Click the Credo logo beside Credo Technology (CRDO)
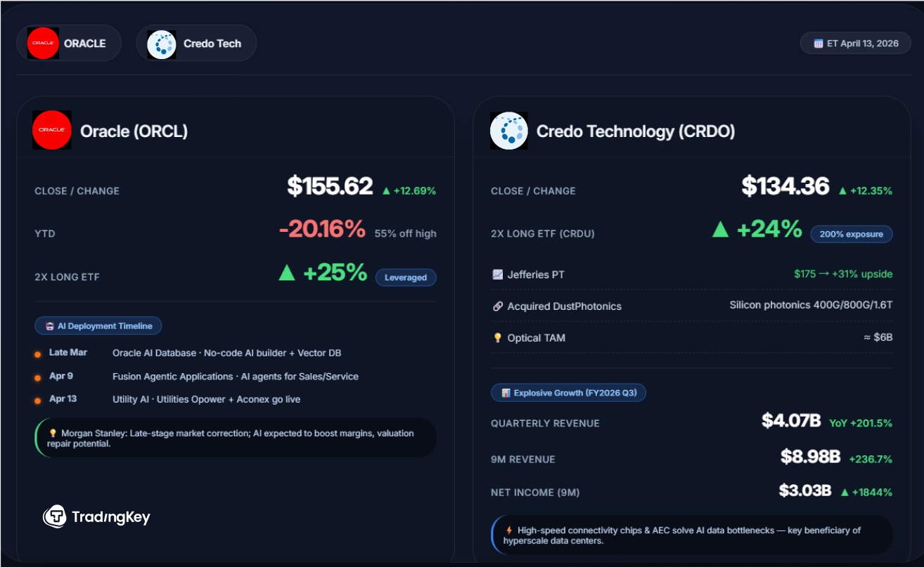924x567 pixels. (x=509, y=131)
